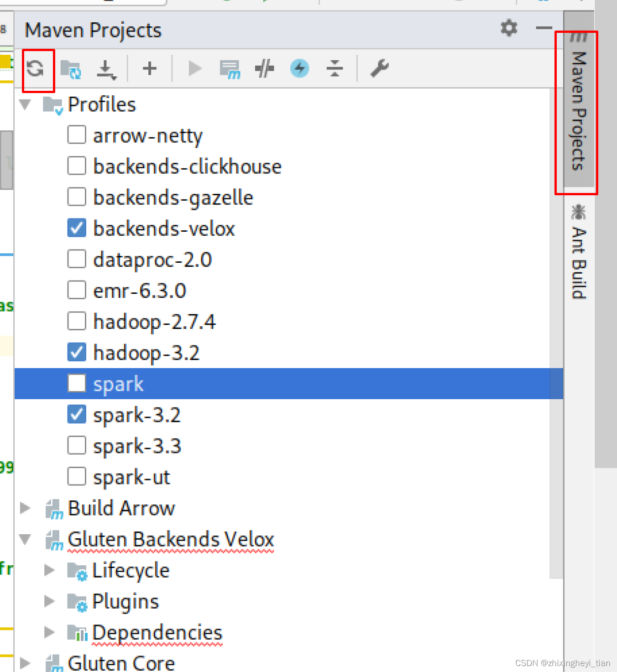Click the Ant Build spider icon
Viewport: 617px width, 672px height.
(578, 212)
